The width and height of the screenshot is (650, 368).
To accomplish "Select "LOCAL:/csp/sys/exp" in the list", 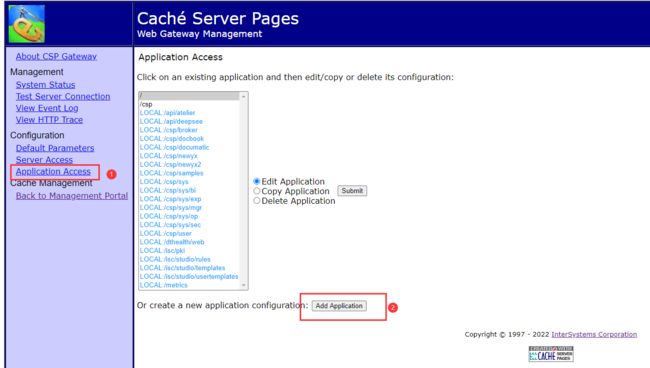I will click(189, 199).
